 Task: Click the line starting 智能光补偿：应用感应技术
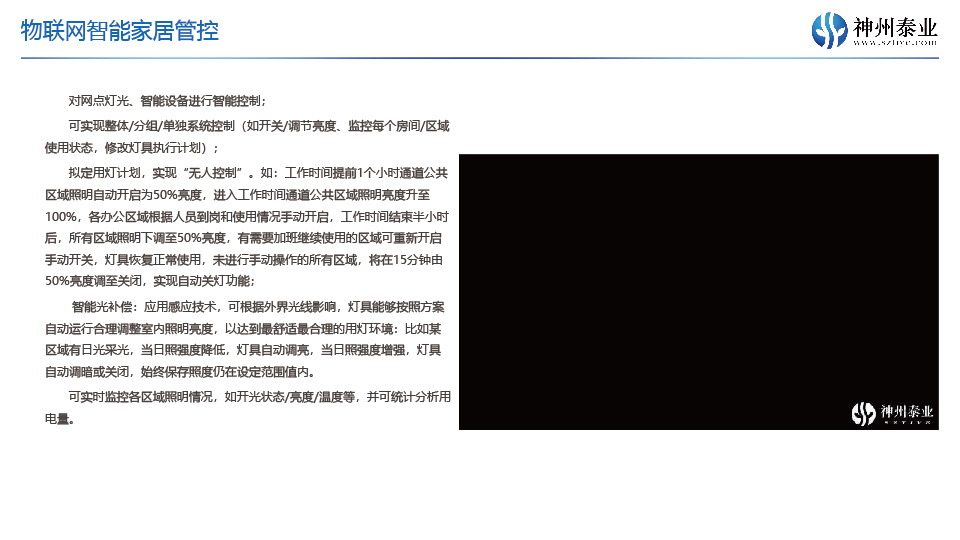[x=258, y=307]
